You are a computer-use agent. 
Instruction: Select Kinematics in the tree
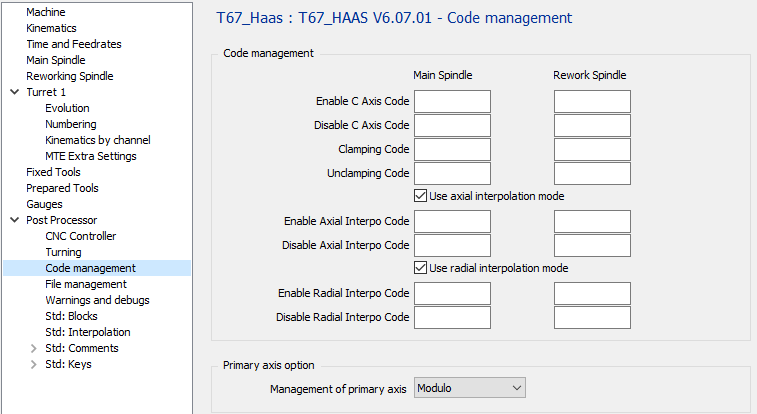tap(51, 28)
